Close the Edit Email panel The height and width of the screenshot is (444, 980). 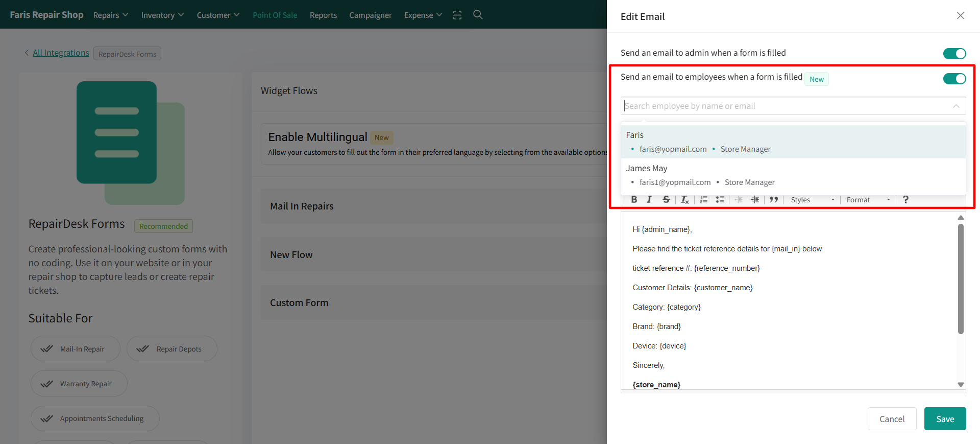[x=961, y=16]
